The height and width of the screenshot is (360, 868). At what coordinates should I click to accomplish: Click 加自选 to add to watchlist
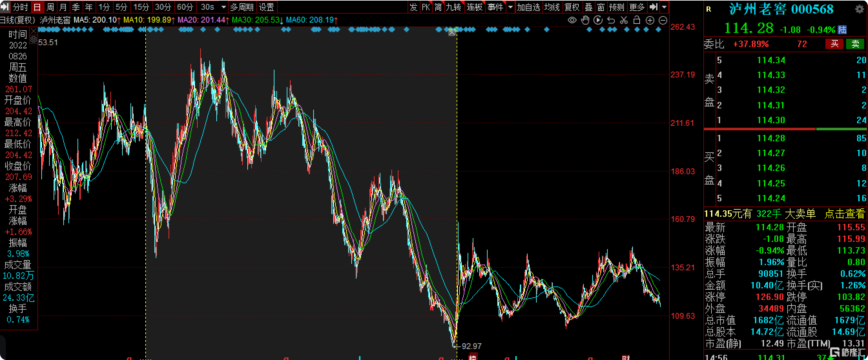click(529, 7)
